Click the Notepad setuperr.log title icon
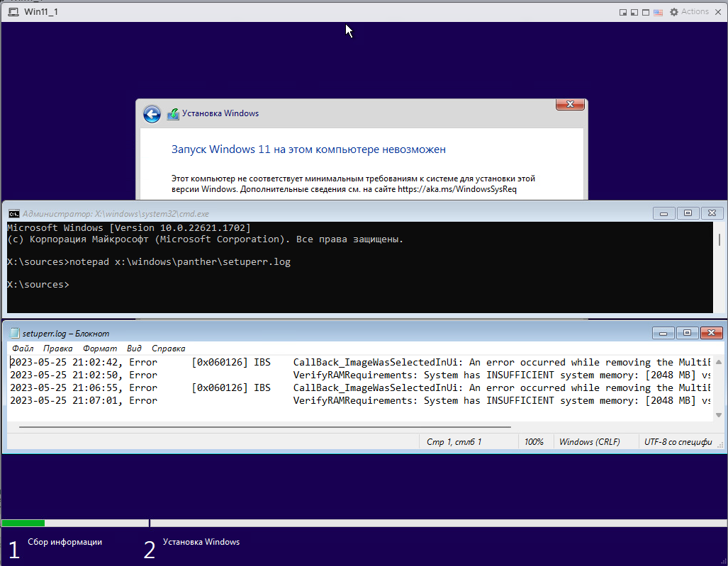Screen dimensions: 728x566 click(x=14, y=333)
